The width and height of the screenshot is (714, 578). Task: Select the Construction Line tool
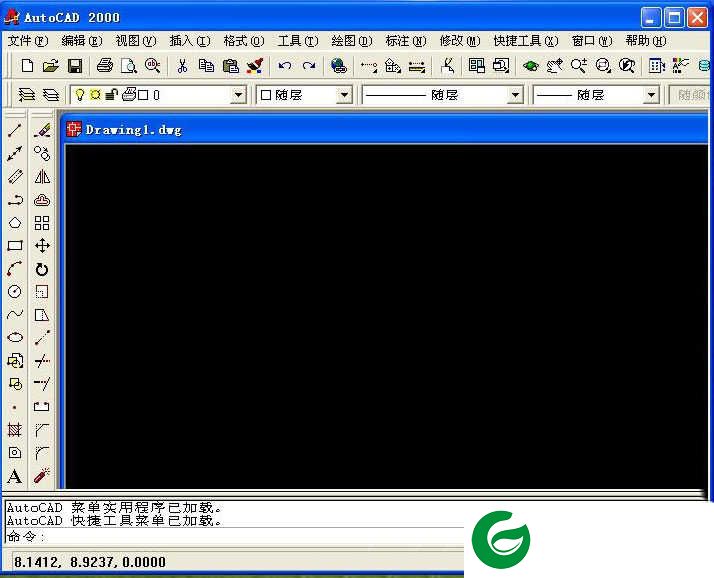coord(15,153)
